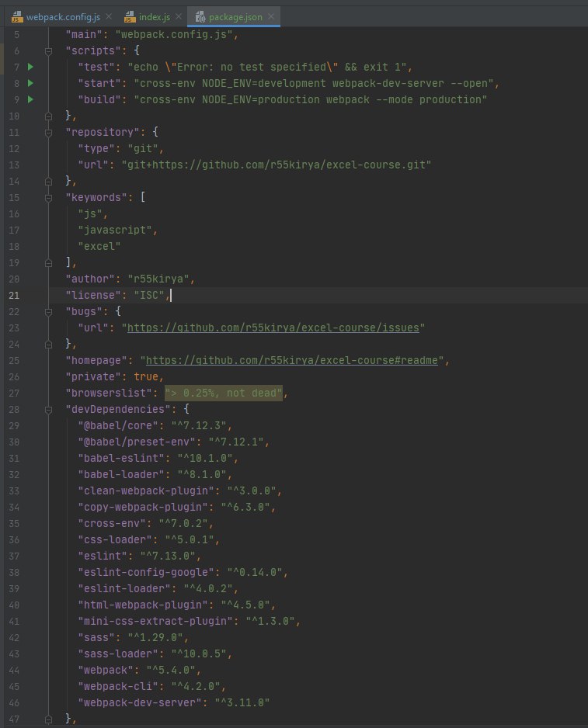This screenshot has height=728, width=588.
Task: Run the "start" script gutter arrow
Action: coord(30,83)
